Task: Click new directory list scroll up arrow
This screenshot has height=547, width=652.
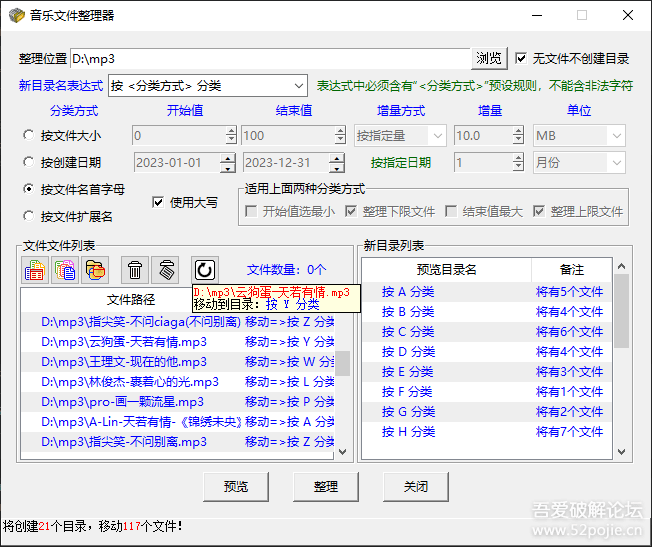Action: 622,266
